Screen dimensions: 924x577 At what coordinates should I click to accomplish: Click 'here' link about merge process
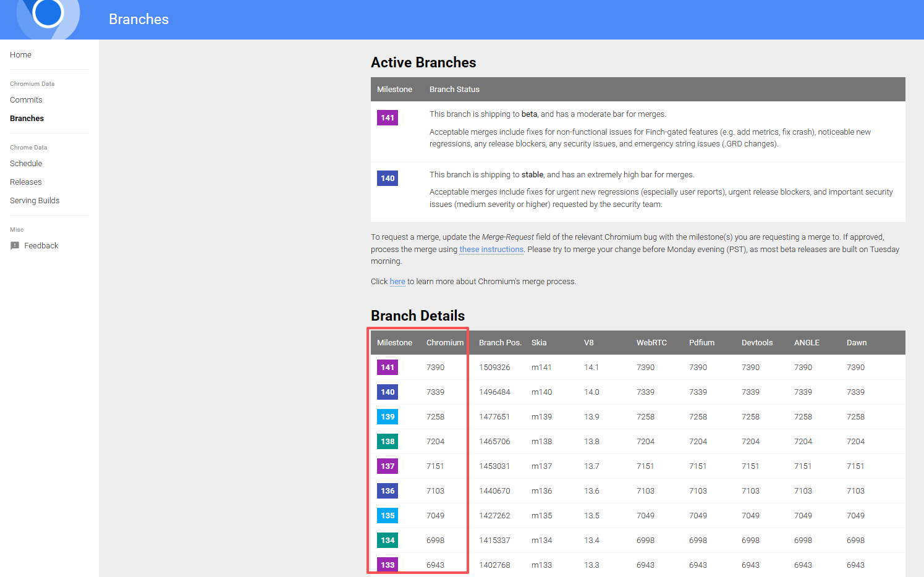[x=397, y=282]
